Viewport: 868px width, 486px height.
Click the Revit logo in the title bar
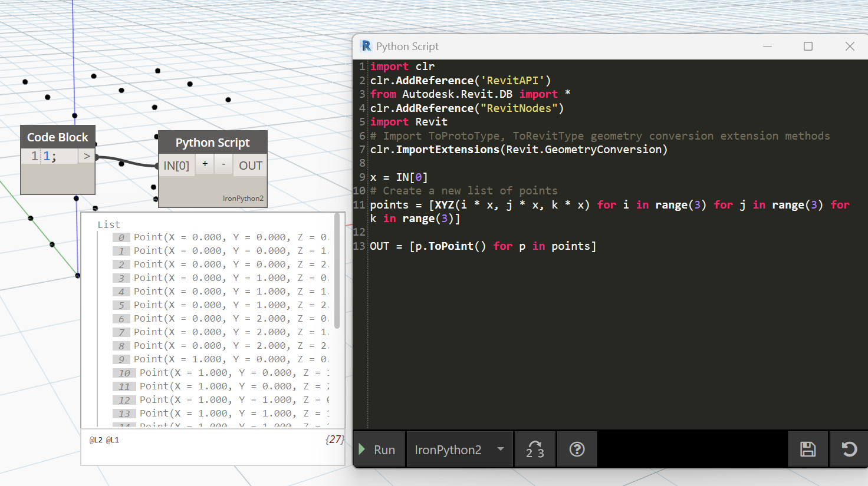point(366,46)
